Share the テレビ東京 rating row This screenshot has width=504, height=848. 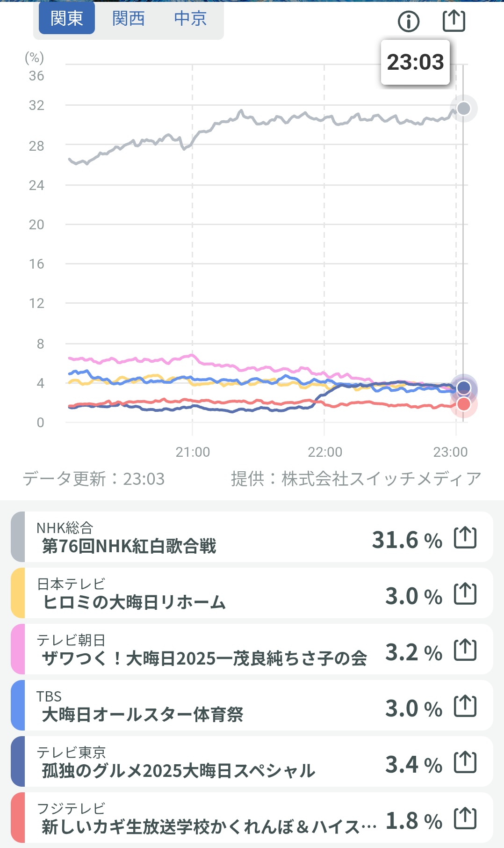click(465, 762)
